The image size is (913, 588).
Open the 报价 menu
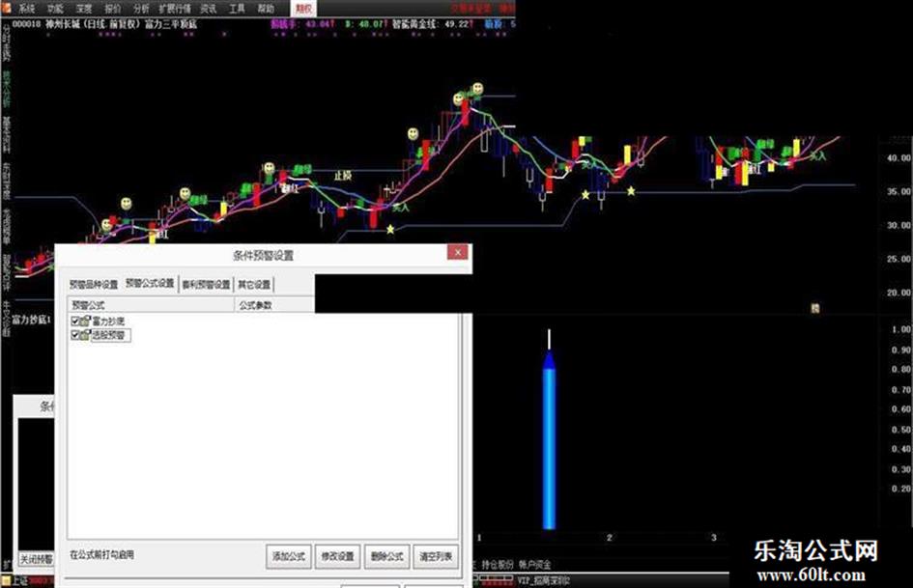(112, 8)
